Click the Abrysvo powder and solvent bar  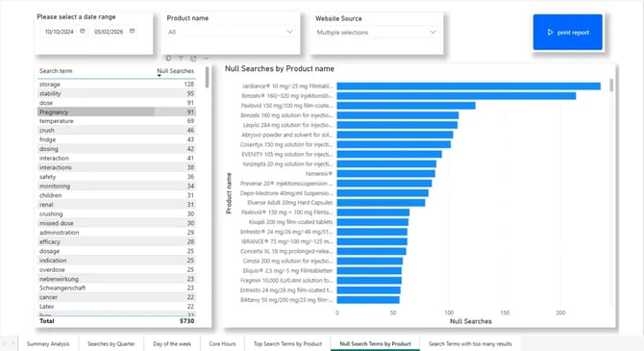(395, 135)
